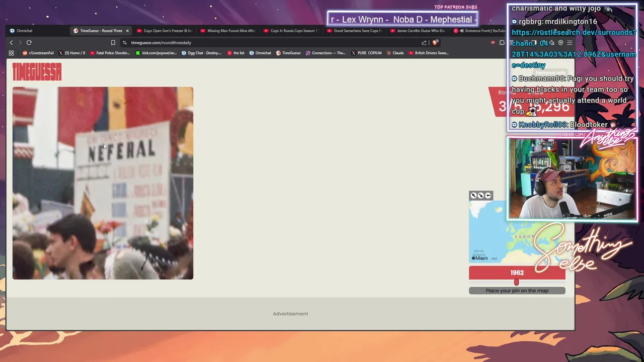Click 'Place your pin on the map' button
The width and height of the screenshot is (644, 362).
tap(517, 291)
